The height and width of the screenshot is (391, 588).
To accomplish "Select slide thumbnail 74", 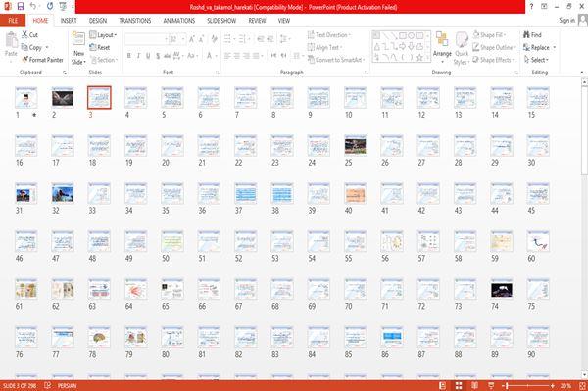I will [x=502, y=289].
